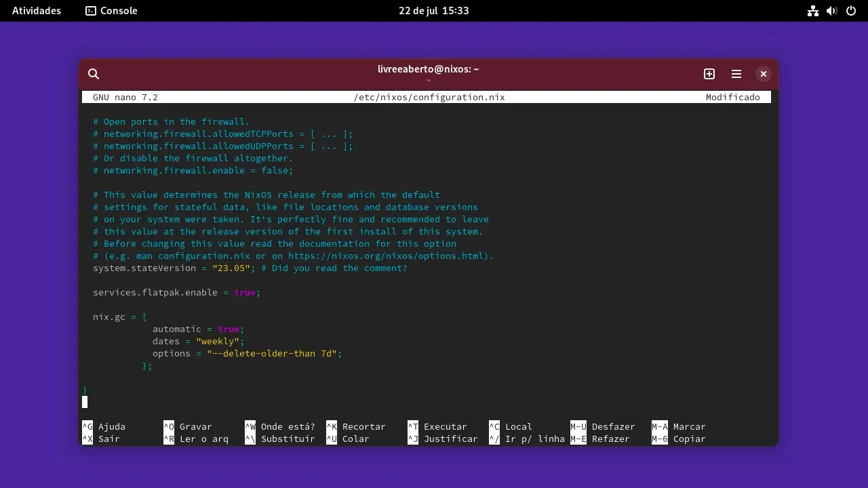Screen dimensions: 868x488
Task: Click the ^W Onde está? shortcut
Action: pyautogui.click(x=280, y=426)
